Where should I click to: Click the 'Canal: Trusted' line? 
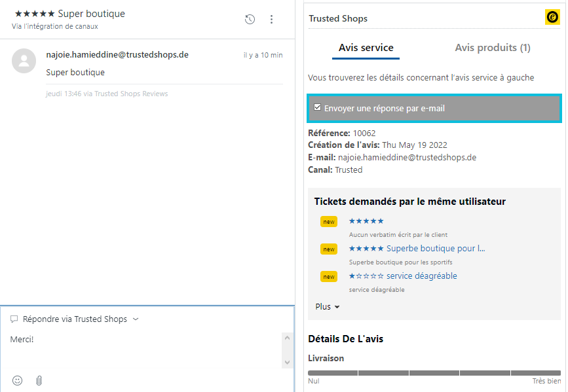[x=335, y=169]
